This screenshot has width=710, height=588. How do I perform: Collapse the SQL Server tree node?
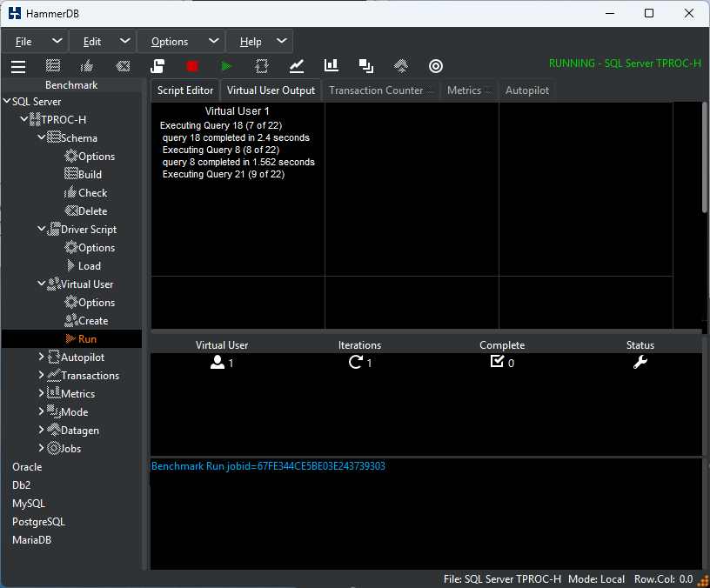[7, 101]
